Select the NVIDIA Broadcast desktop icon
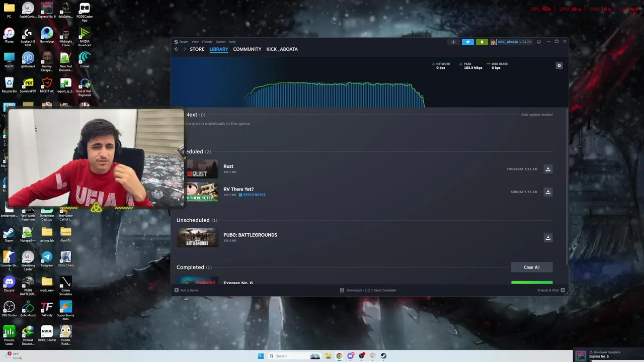 (85, 37)
